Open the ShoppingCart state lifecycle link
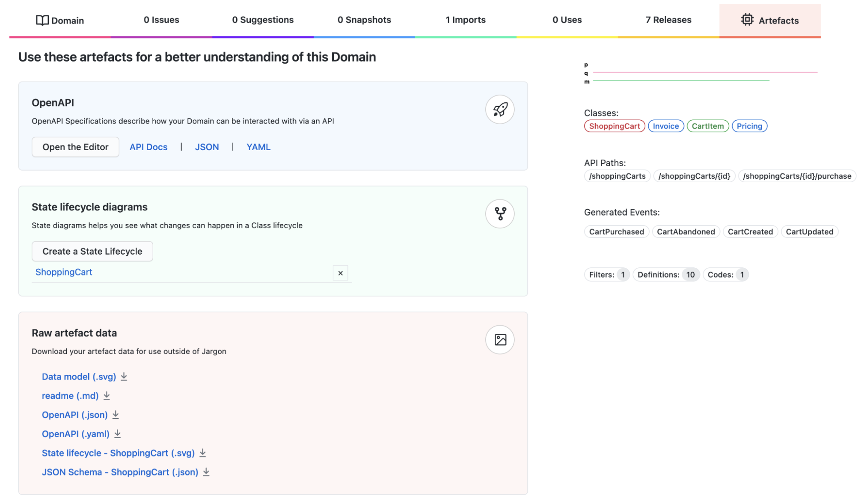 pyautogui.click(x=63, y=272)
